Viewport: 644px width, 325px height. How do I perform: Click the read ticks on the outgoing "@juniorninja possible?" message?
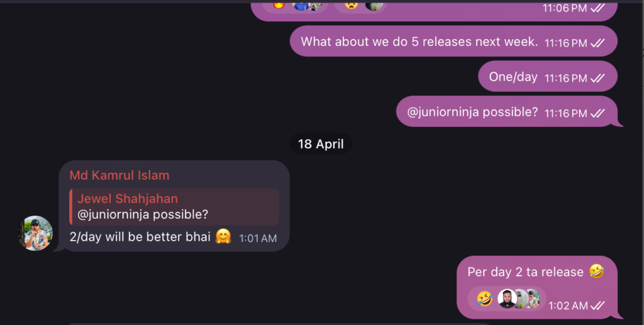pos(597,113)
